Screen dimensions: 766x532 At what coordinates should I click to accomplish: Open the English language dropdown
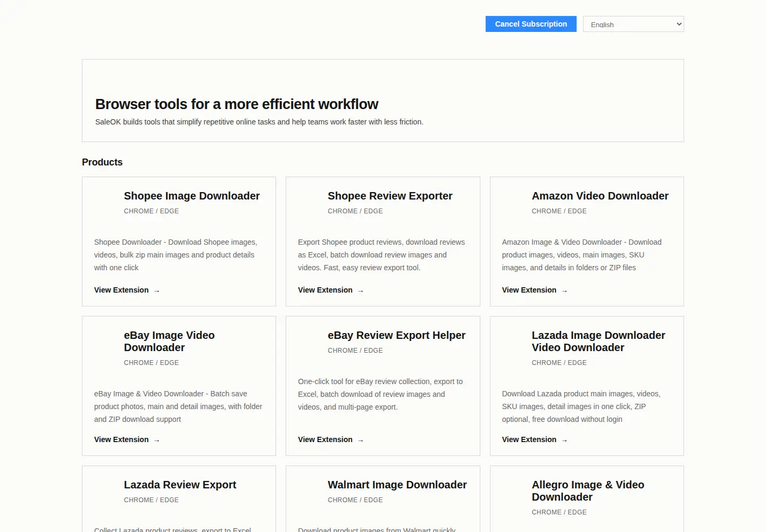coord(633,24)
